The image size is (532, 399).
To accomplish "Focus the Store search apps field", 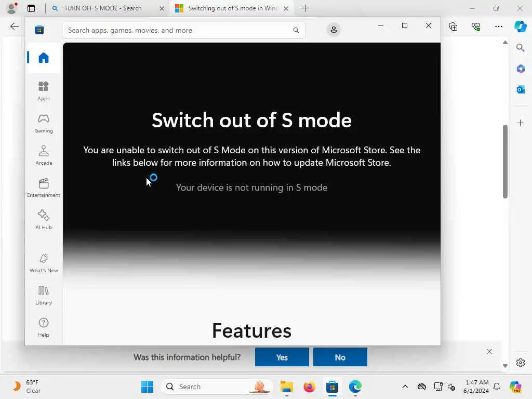I will point(184,30).
